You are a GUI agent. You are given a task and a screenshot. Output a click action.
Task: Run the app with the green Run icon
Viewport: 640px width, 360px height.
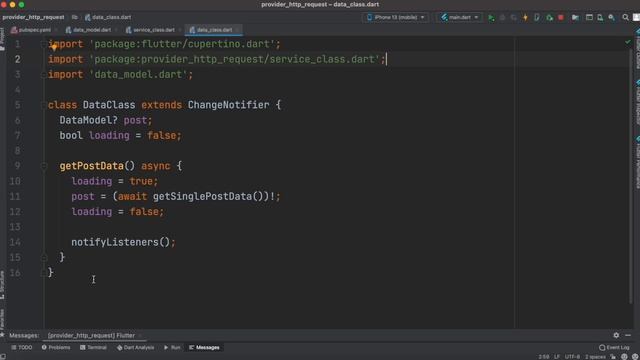pyautogui.click(x=491, y=18)
